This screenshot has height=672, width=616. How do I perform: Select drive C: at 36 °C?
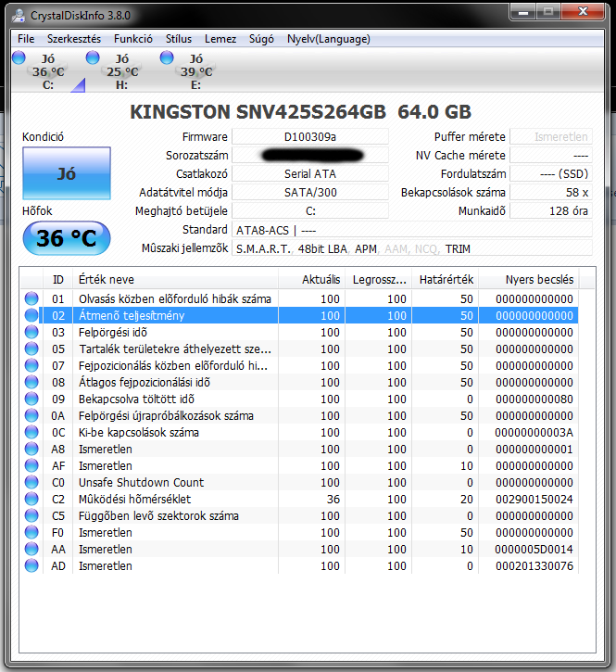(48, 71)
